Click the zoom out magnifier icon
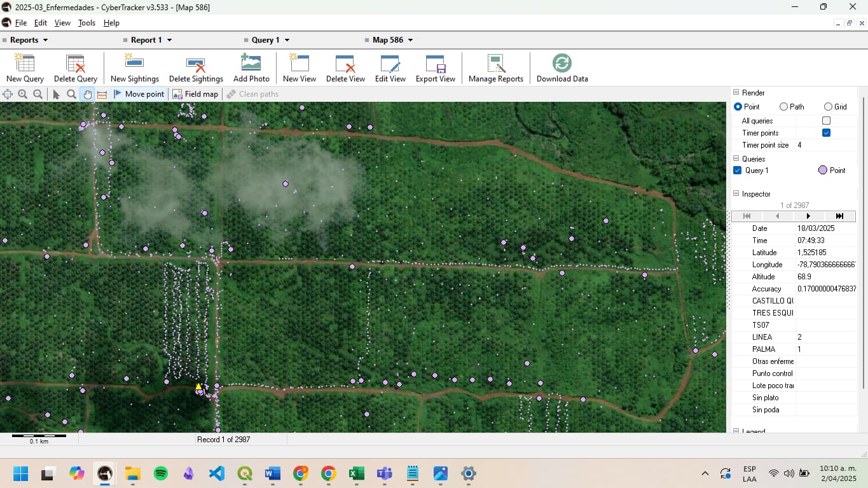Viewport: 868px width, 488px height. (x=38, y=94)
